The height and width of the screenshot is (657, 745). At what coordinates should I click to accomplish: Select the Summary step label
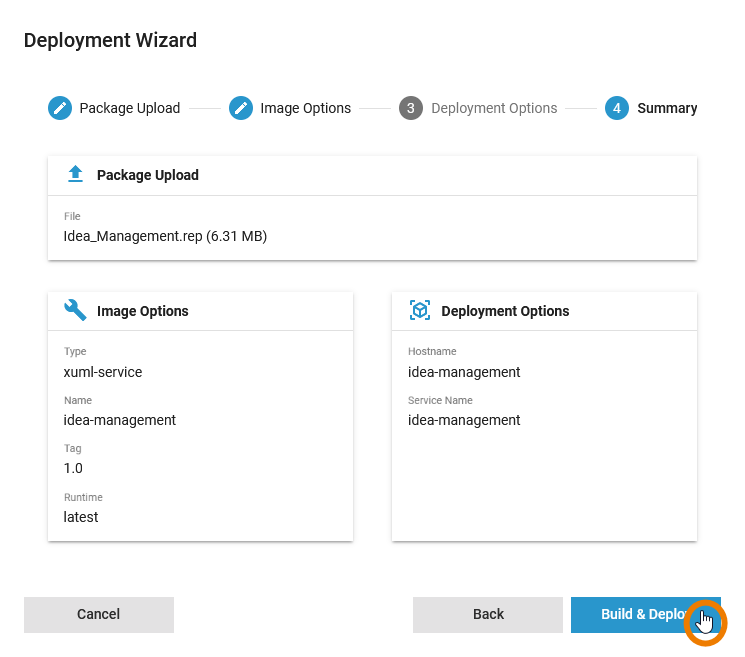click(667, 108)
